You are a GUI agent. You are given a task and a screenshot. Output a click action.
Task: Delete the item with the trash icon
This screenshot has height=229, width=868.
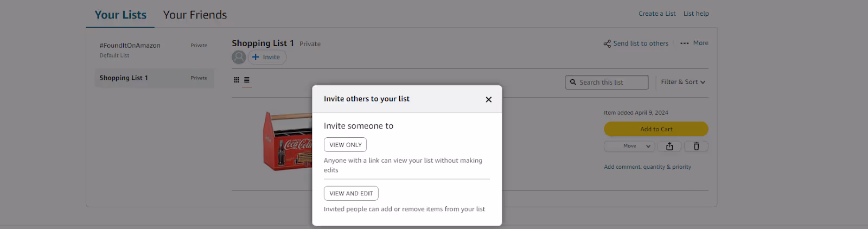[x=697, y=146]
